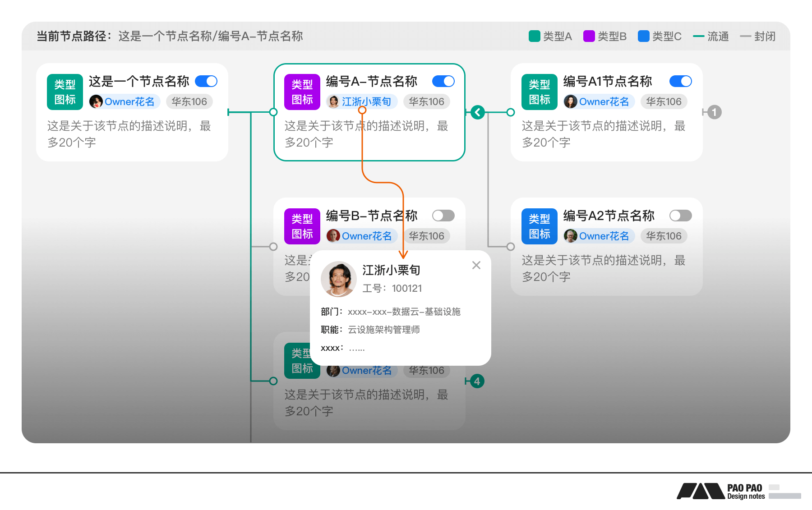This screenshot has height=510, width=812.
Task: Expand the green badge 4 on bottom node
Action: point(477,381)
